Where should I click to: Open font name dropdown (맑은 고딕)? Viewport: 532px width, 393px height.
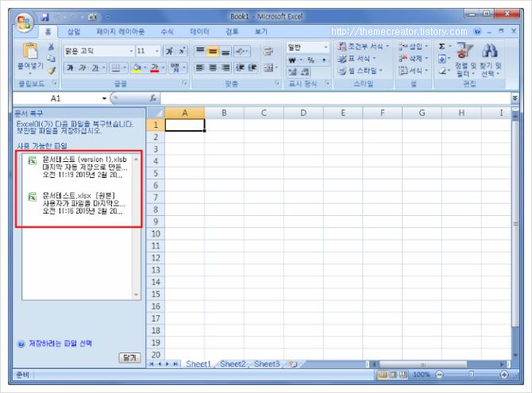coord(131,52)
